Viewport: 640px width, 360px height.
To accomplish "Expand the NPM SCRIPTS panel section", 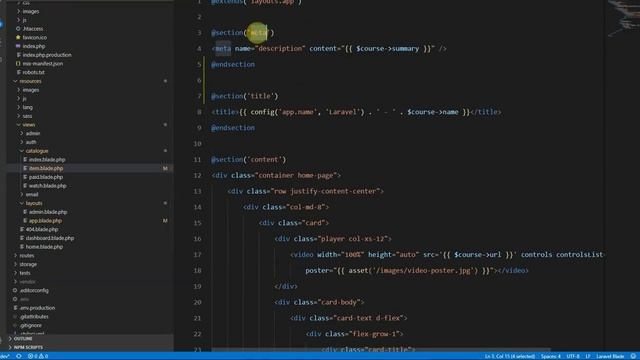I will (28, 347).
